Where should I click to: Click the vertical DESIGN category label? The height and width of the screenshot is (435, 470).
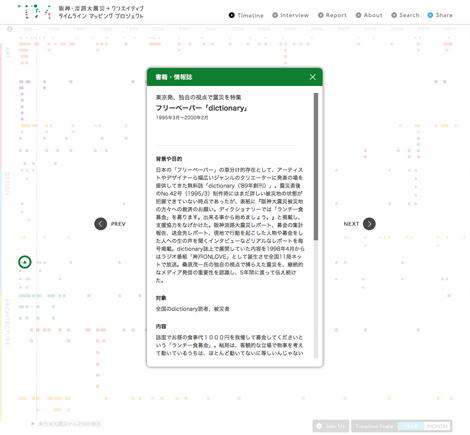click(x=7, y=184)
